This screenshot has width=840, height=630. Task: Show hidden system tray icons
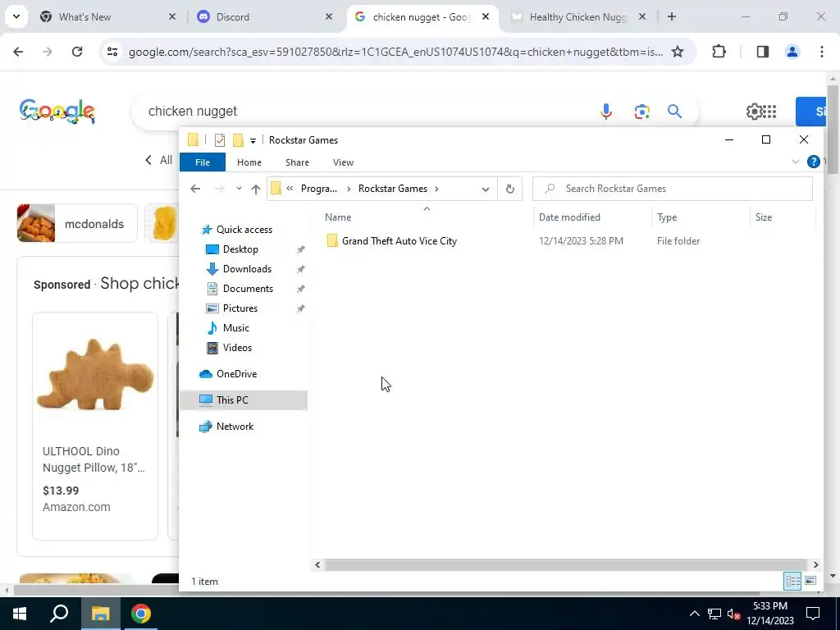tap(694, 614)
